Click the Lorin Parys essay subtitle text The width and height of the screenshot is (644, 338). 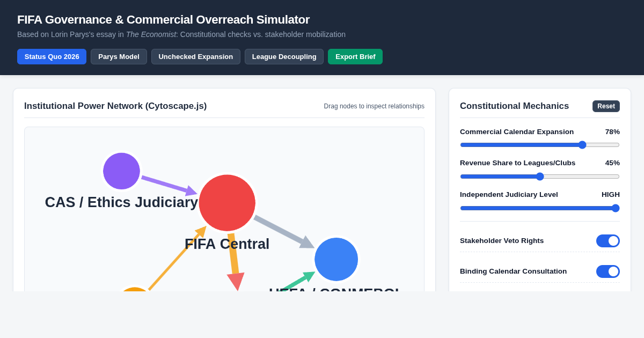tap(181, 34)
